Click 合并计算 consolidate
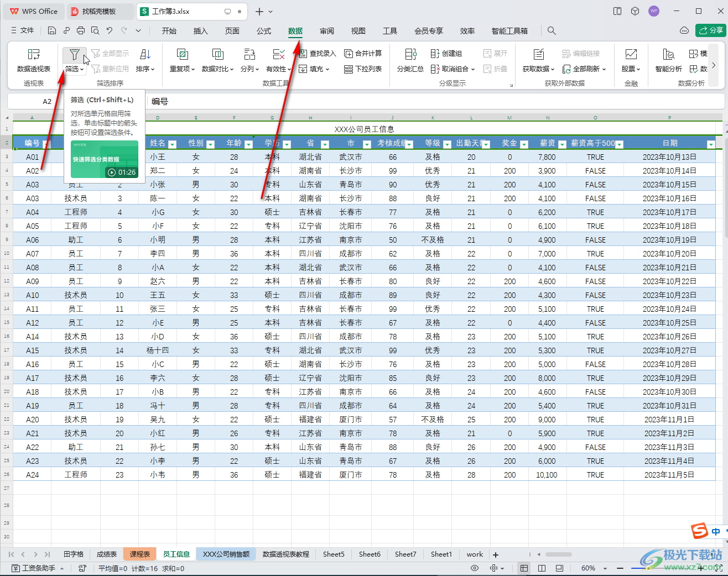This screenshot has width=728, height=576. coord(363,54)
